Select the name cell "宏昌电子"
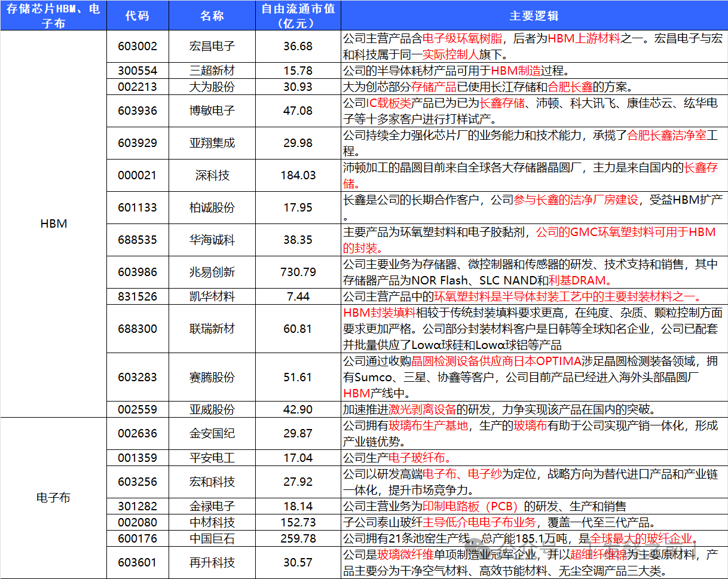728x579 pixels. pyautogui.click(x=212, y=46)
